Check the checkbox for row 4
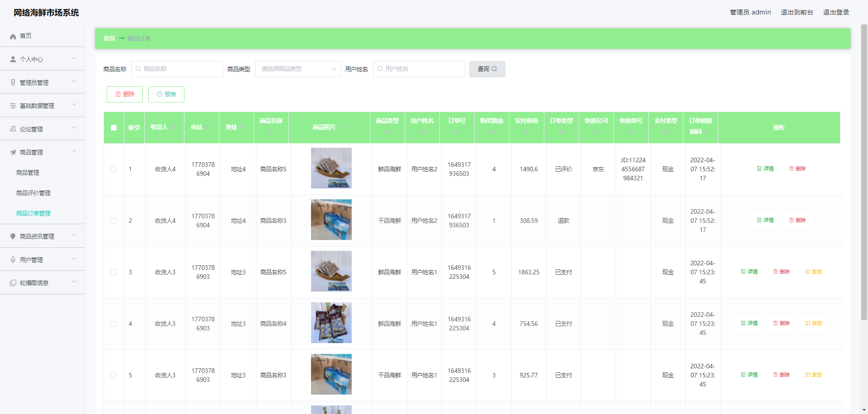The height and width of the screenshot is (414, 868). click(x=113, y=324)
